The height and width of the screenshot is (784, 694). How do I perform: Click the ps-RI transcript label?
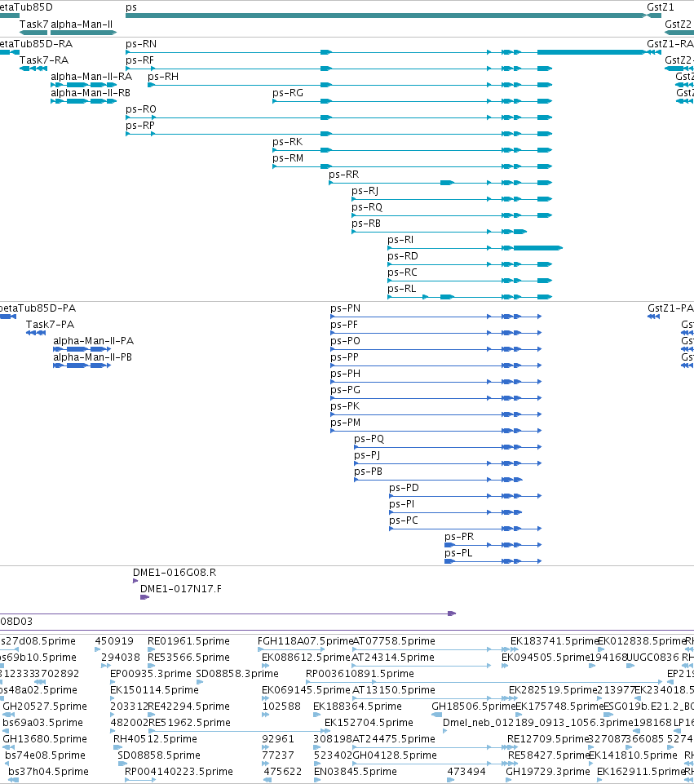pos(400,240)
